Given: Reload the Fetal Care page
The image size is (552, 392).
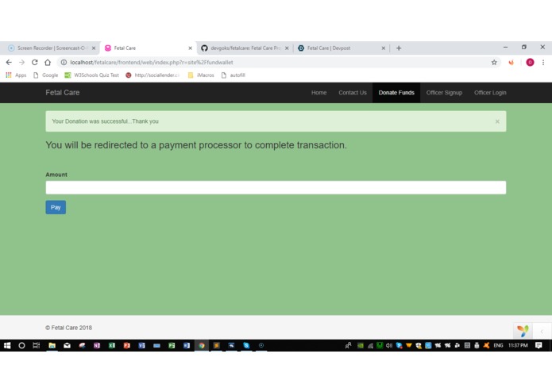Looking at the screenshot, I should pyautogui.click(x=34, y=62).
